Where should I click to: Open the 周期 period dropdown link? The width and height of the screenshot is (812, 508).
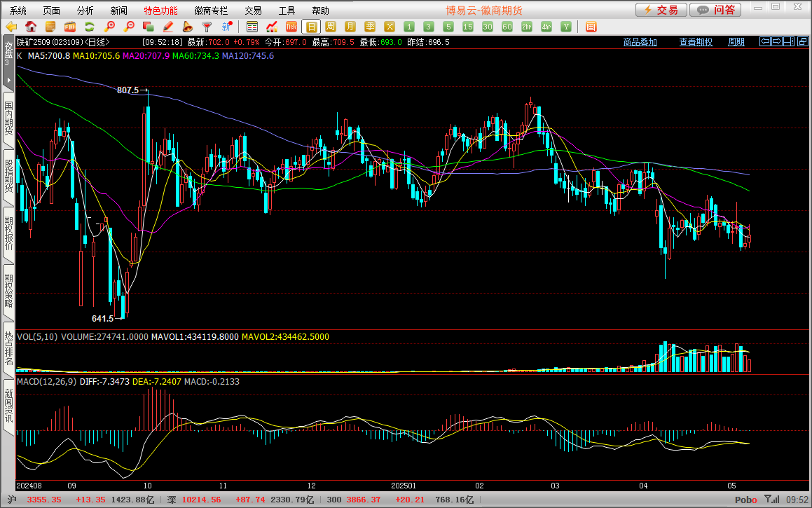tap(736, 42)
